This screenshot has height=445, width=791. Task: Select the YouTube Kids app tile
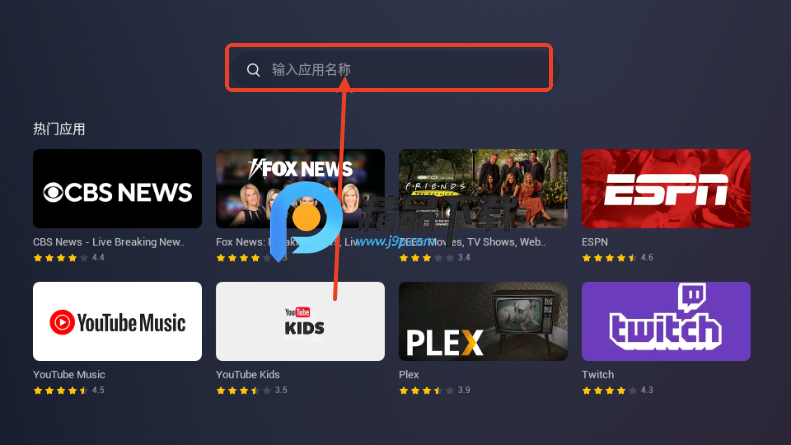tap(300, 321)
